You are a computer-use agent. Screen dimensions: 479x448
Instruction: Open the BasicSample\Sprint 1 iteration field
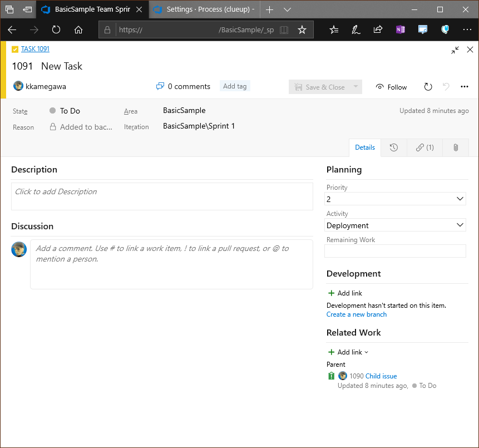tap(199, 126)
